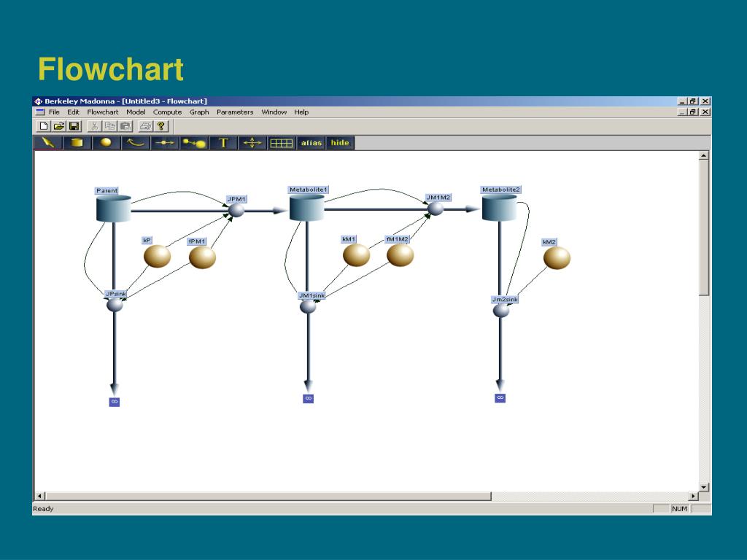Select the grid table tool

point(281,142)
